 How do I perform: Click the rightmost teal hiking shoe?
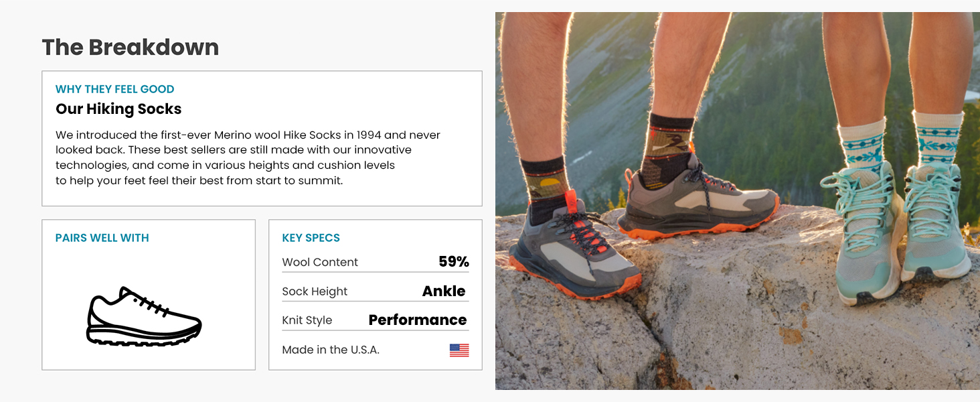(934, 228)
